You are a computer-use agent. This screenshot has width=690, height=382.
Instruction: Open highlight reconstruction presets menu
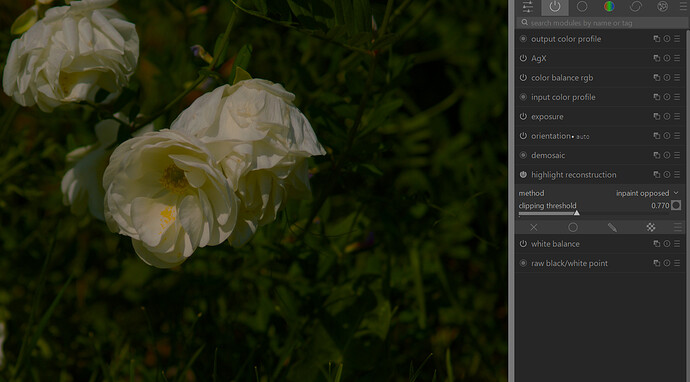[677, 174]
